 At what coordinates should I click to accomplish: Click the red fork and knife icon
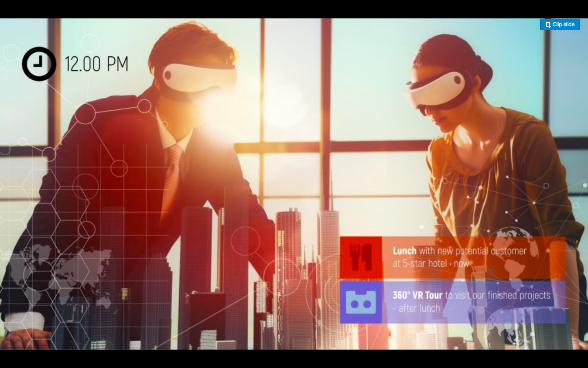(x=361, y=258)
